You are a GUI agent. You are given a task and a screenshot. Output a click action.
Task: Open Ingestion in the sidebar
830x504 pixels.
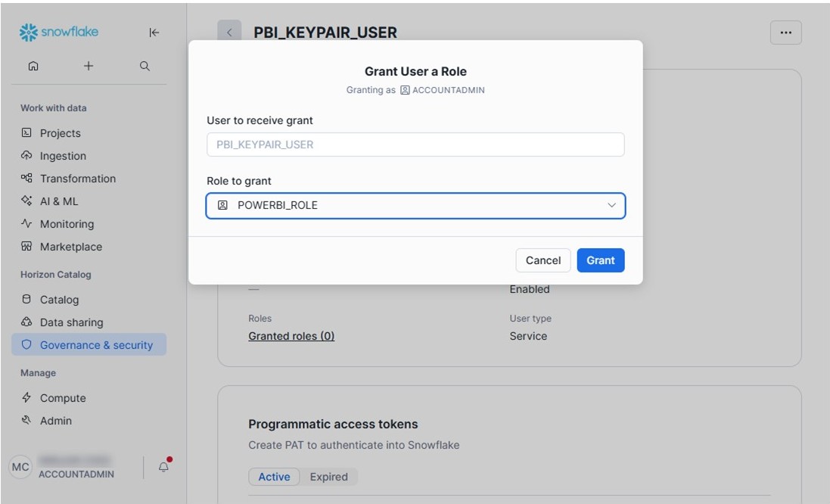pos(63,156)
